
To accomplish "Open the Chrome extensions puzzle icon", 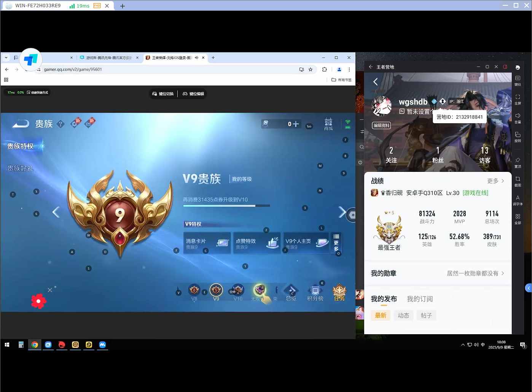I will (x=324, y=69).
